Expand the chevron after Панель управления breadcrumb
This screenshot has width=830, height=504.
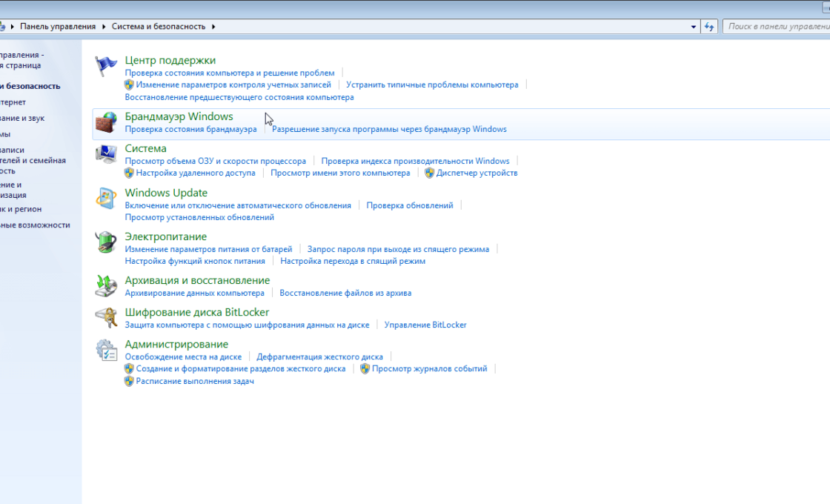[x=104, y=27]
